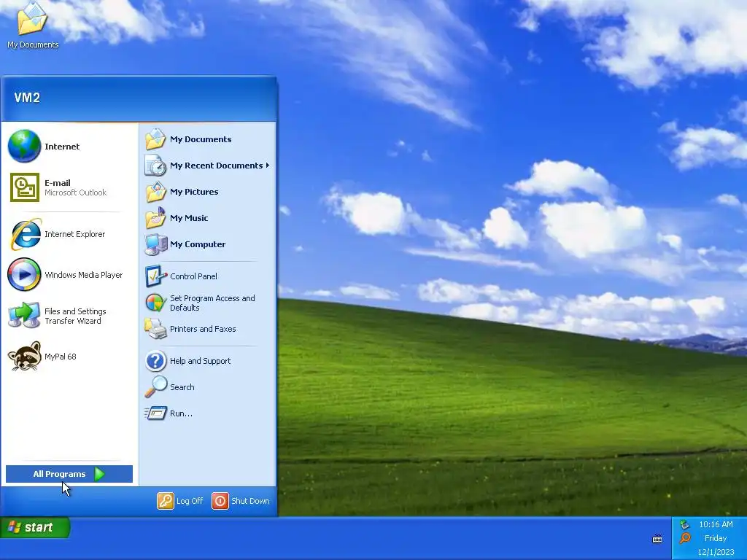The height and width of the screenshot is (560, 747).
Task: Click the on-screen keyboard tray icon
Action: pyautogui.click(x=657, y=539)
